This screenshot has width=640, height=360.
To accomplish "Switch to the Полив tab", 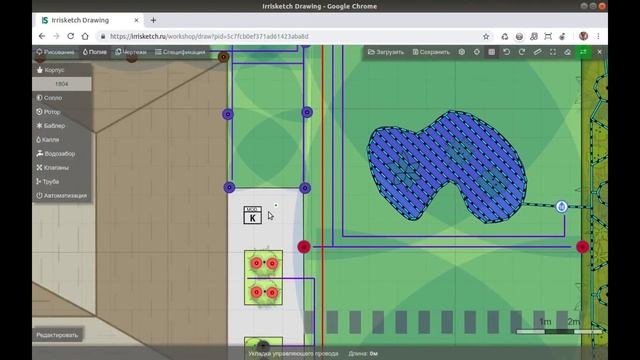I will [95, 52].
